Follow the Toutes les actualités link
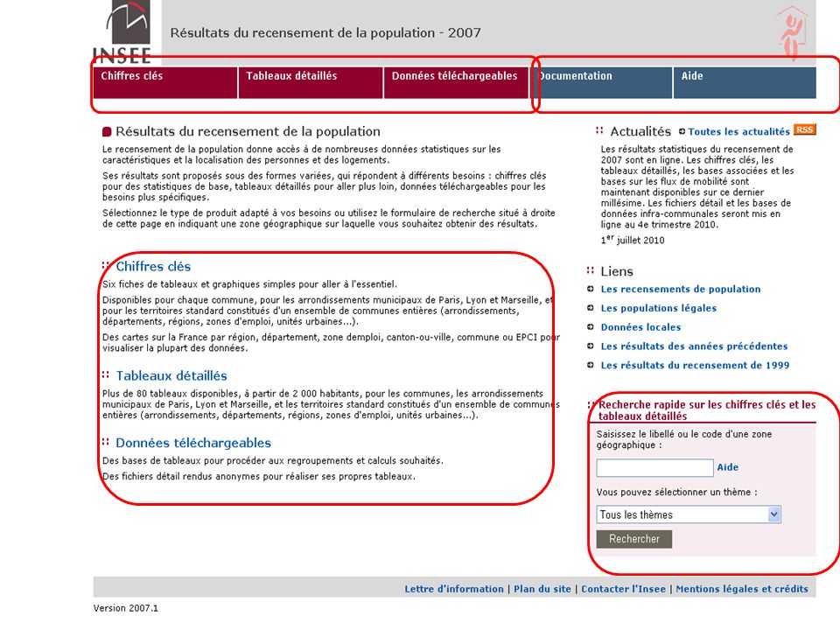This screenshot has width=840, height=630. point(738,132)
